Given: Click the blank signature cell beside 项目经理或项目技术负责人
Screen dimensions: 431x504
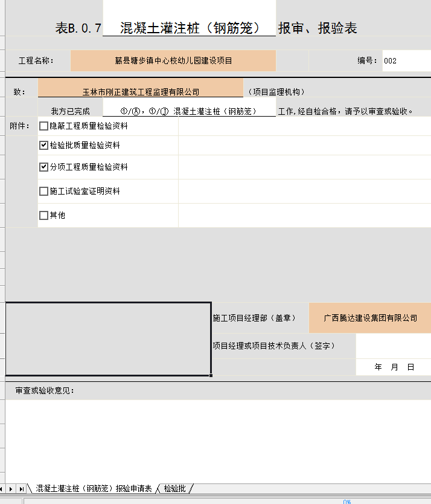Looking at the screenshot, I should [393, 346].
